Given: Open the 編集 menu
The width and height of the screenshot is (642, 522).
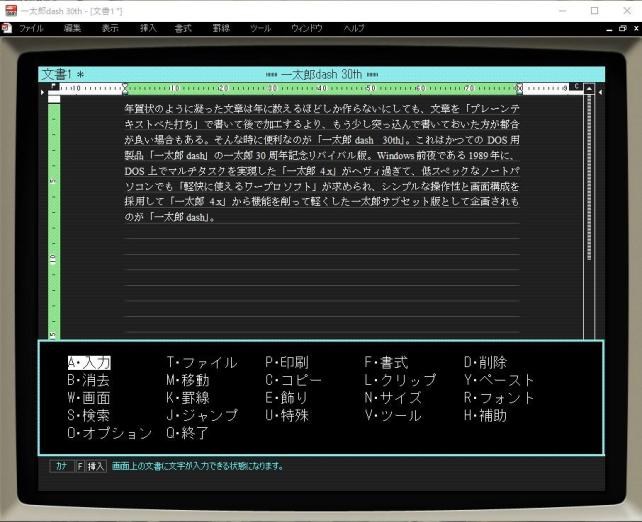Looking at the screenshot, I should (72, 28).
